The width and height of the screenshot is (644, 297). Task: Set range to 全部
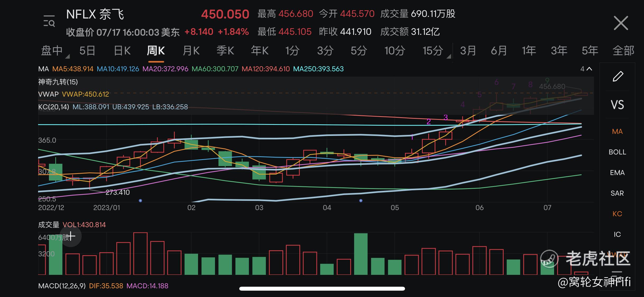pyautogui.click(x=623, y=50)
